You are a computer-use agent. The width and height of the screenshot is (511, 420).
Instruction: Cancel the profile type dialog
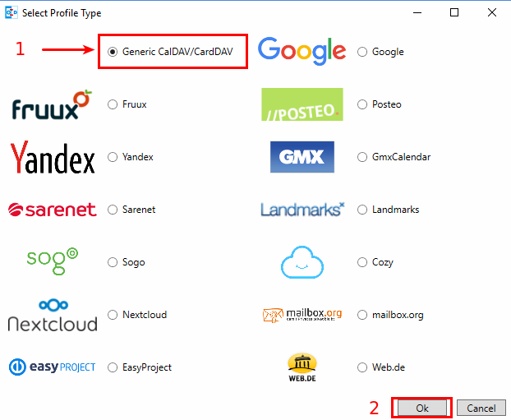pos(481,408)
